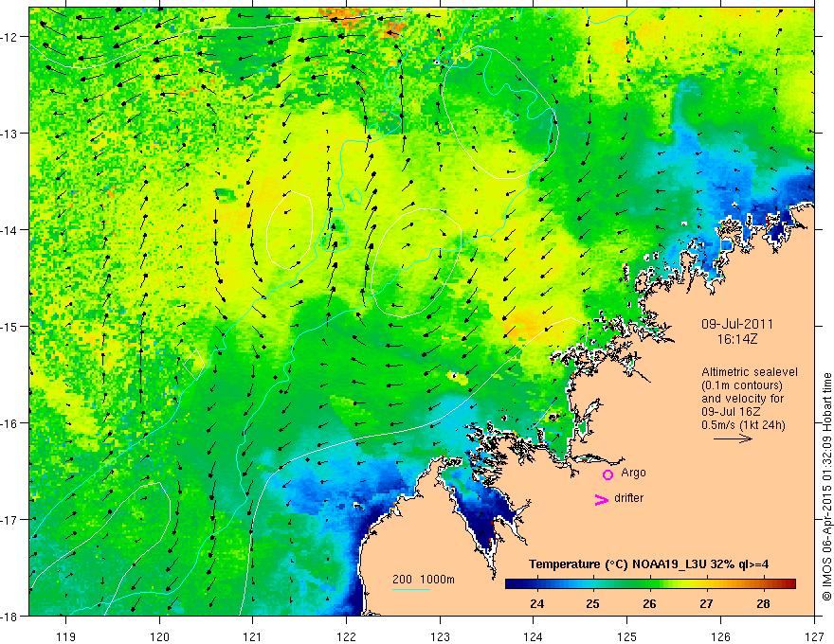Click the velocity scale arrow under 0.5m/s
Image resolution: width=834 pixels, height=644 pixels.
(733, 438)
